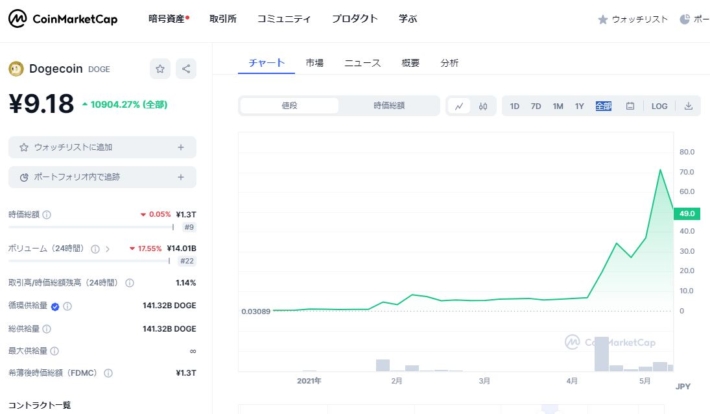
Task: Click plus icon on ポートフォリオ内で追跡
Action: click(181, 177)
